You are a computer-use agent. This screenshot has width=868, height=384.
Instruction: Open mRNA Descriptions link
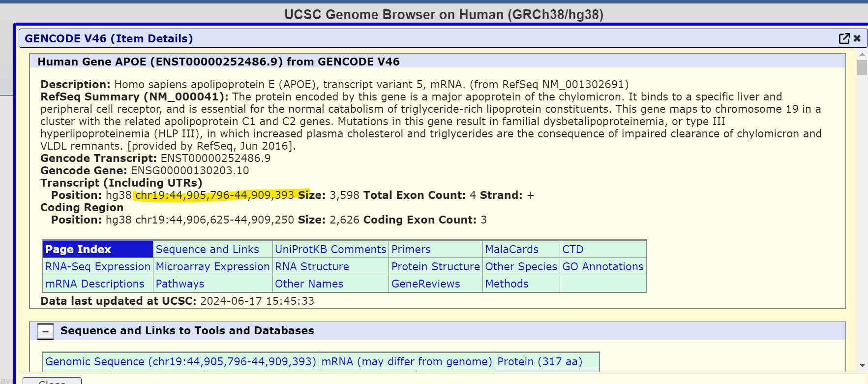pyautogui.click(x=95, y=284)
